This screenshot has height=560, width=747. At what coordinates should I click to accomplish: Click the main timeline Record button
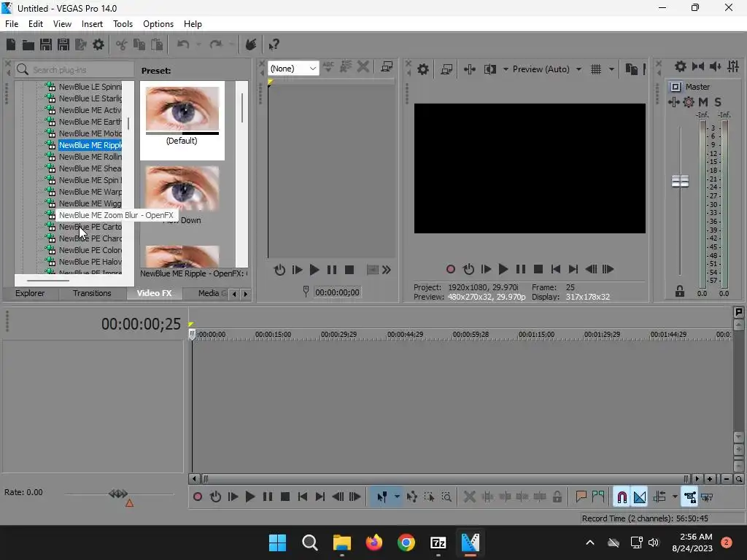click(198, 497)
